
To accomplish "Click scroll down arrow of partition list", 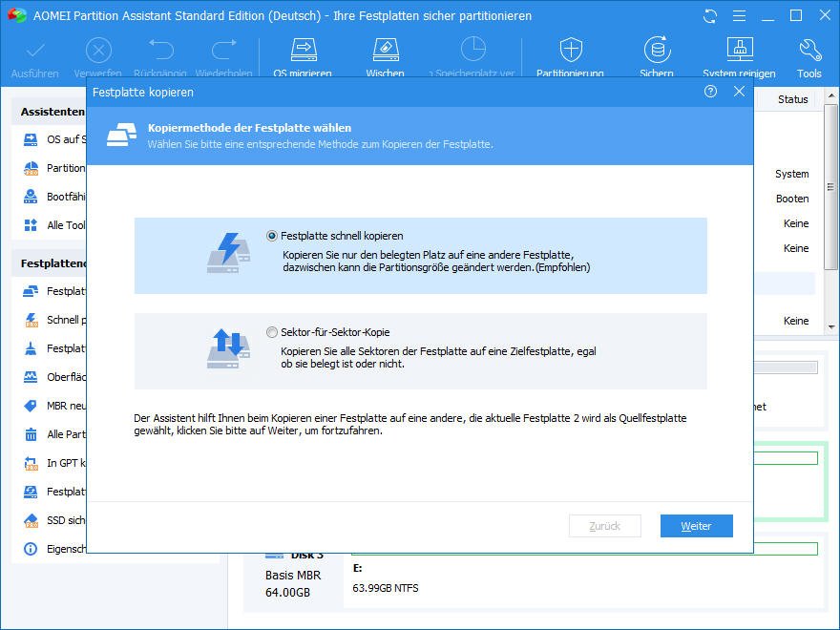I will [x=830, y=326].
